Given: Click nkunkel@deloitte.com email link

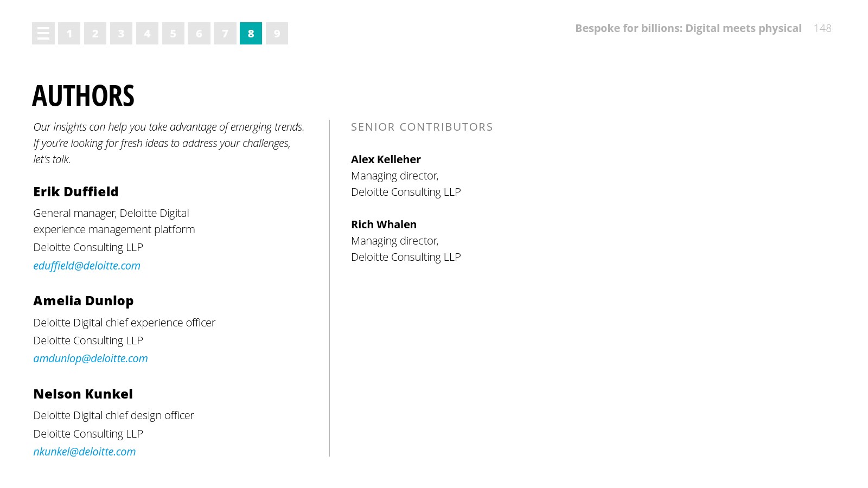Looking at the screenshot, I should coord(85,452).
